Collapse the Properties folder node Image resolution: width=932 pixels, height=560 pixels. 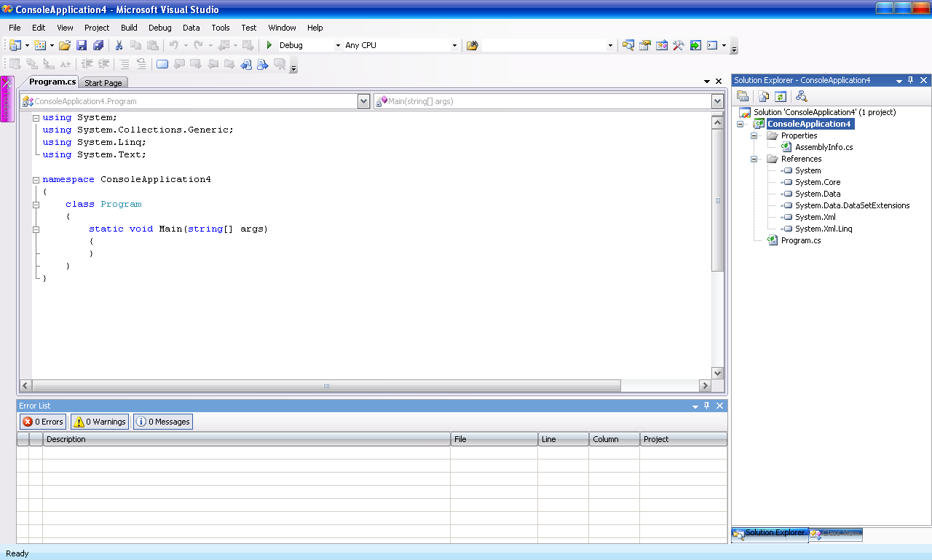click(754, 135)
